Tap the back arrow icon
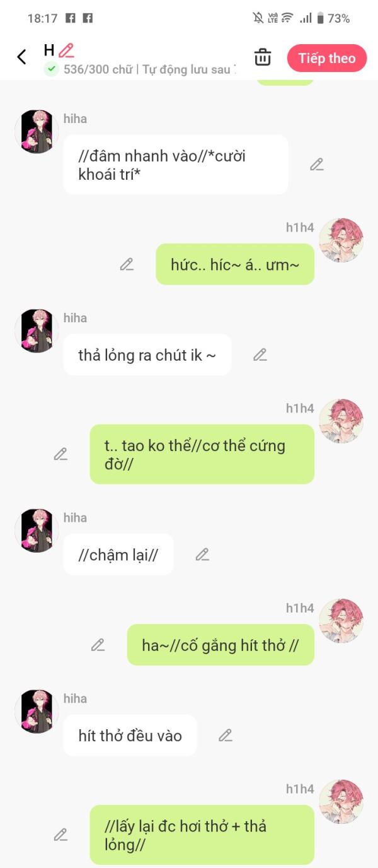The image size is (378, 868). [21, 57]
